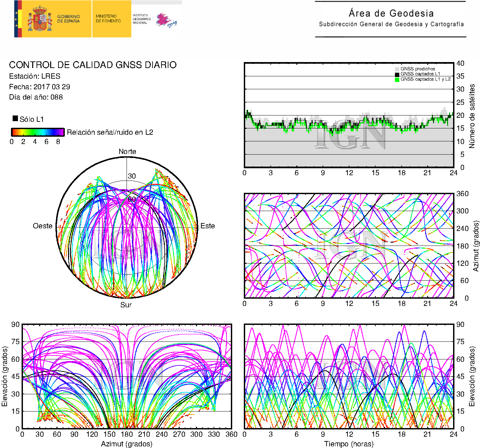
Task: Click the '30' elevation ring label in skyplot
Action: click(x=132, y=176)
